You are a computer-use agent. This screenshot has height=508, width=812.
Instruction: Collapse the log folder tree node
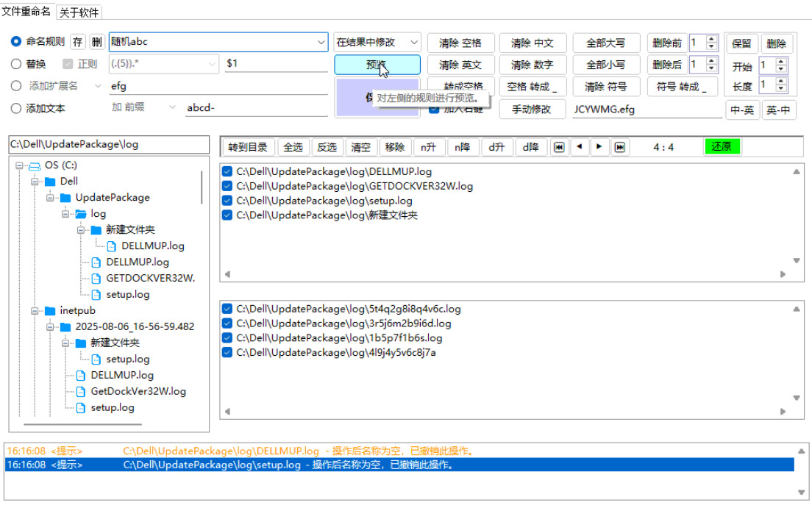pos(65,214)
